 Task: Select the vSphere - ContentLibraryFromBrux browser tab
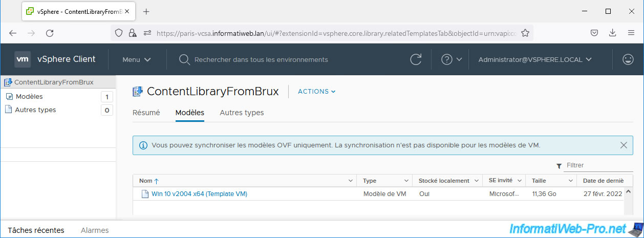[79, 11]
